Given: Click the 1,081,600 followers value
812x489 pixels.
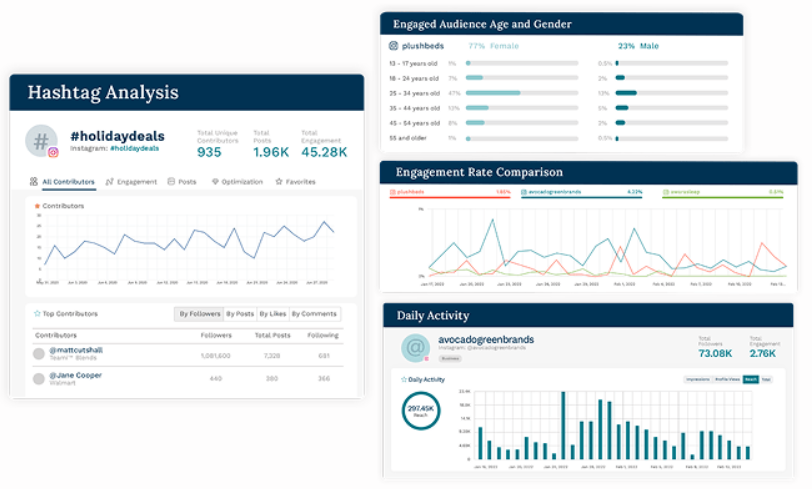Looking at the screenshot, I should pyautogui.click(x=216, y=356).
